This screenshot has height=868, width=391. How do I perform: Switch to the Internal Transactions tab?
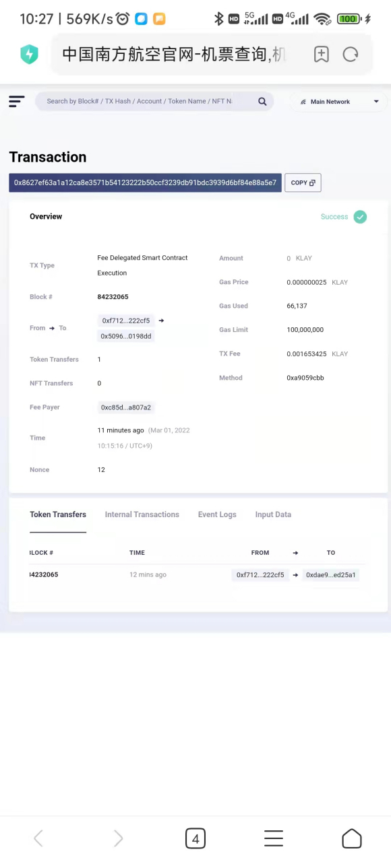point(142,514)
